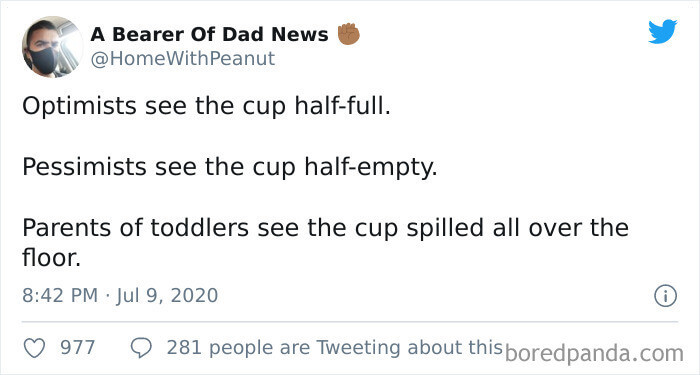700x375 pixels.
Task: Click the boredpanda.com watermark
Action: [x=594, y=353]
